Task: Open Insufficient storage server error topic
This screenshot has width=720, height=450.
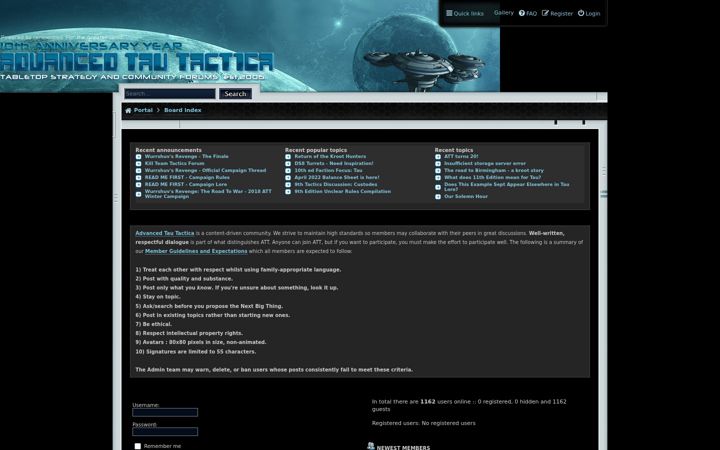Action: (x=485, y=163)
